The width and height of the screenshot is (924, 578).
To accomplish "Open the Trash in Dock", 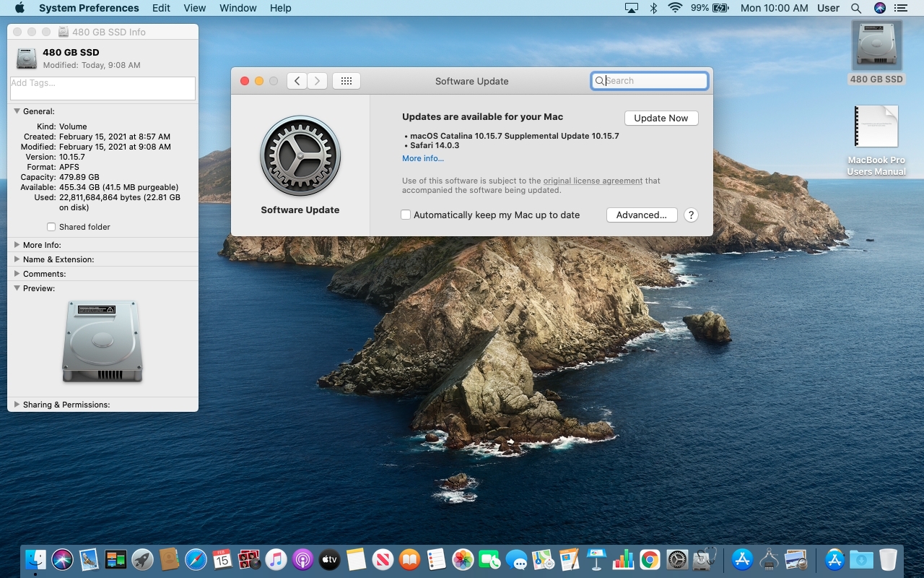I will pos(888,559).
